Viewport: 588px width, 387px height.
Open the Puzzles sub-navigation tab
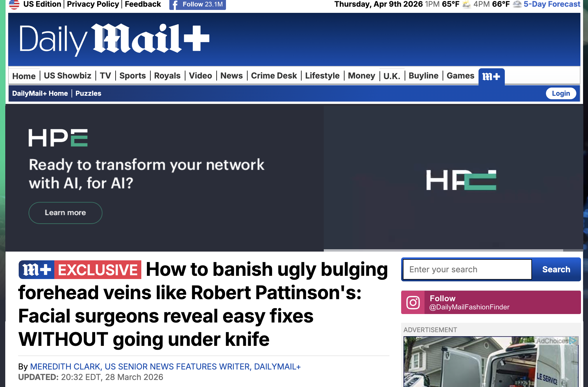(88, 93)
